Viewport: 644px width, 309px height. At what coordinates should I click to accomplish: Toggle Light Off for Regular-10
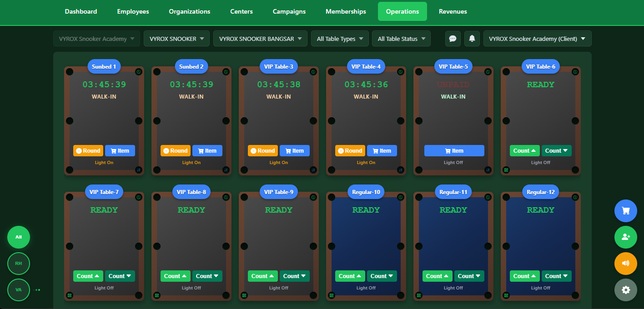tap(366, 288)
